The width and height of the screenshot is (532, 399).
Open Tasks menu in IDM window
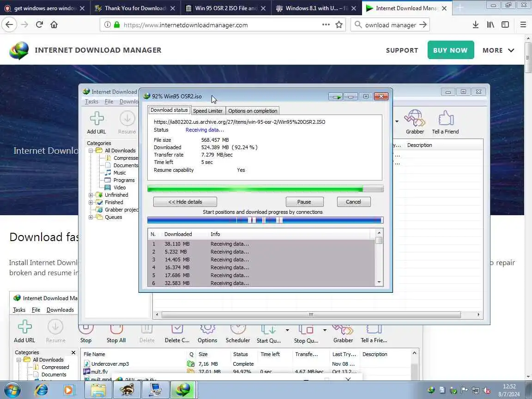pyautogui.click(x=91, y=102)
